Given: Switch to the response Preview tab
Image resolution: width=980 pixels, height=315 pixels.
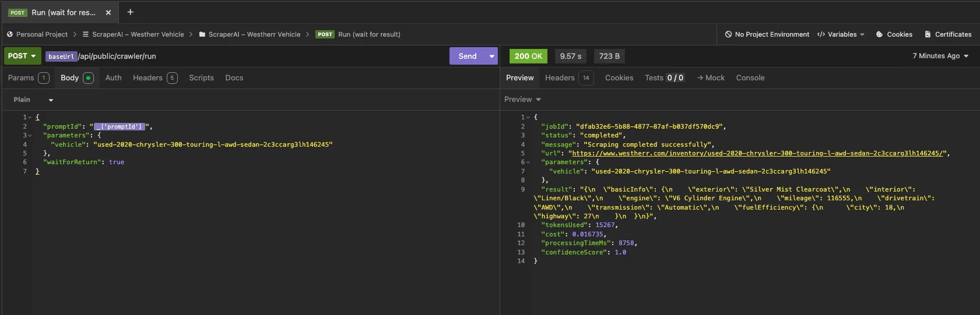Looking at the screenshot, I should tap(519, 78).
